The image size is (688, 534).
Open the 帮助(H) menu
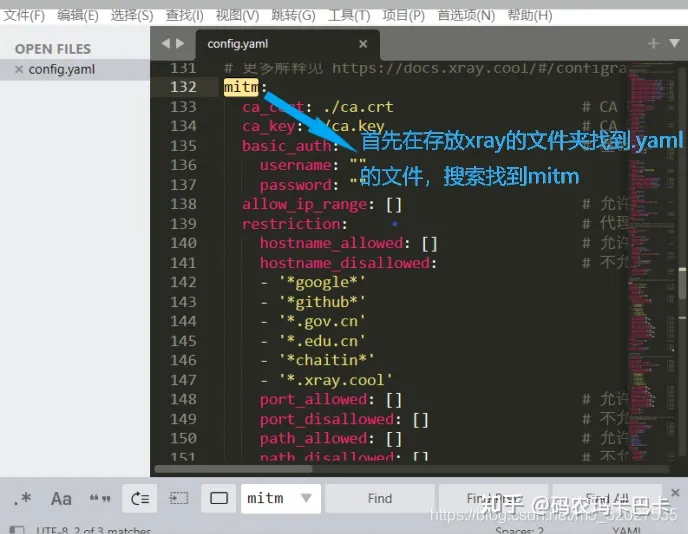pos(530,16)
